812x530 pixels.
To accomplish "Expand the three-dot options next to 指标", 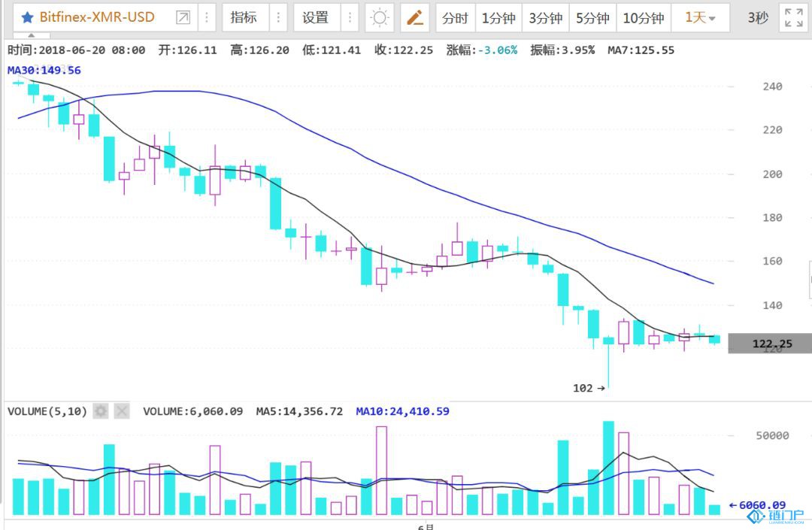I will pyautogui.click(x=278, y=17).
